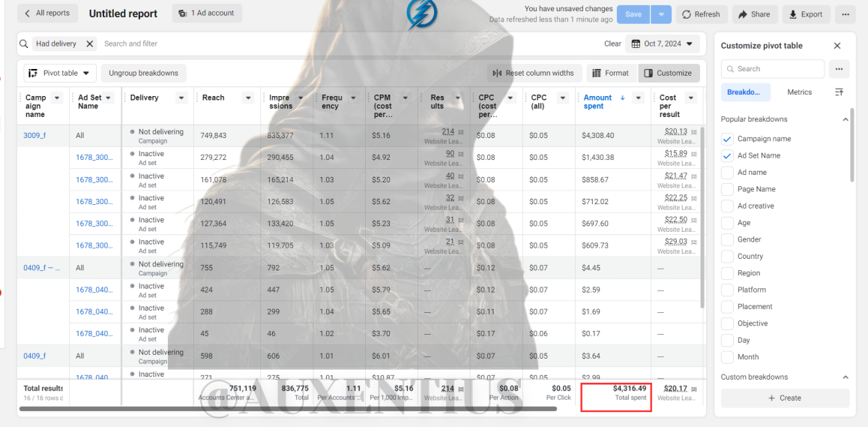Toggle the Customize panel
Image resolution: width=868 pixels, height=427 pixels.
pos(669,74)
